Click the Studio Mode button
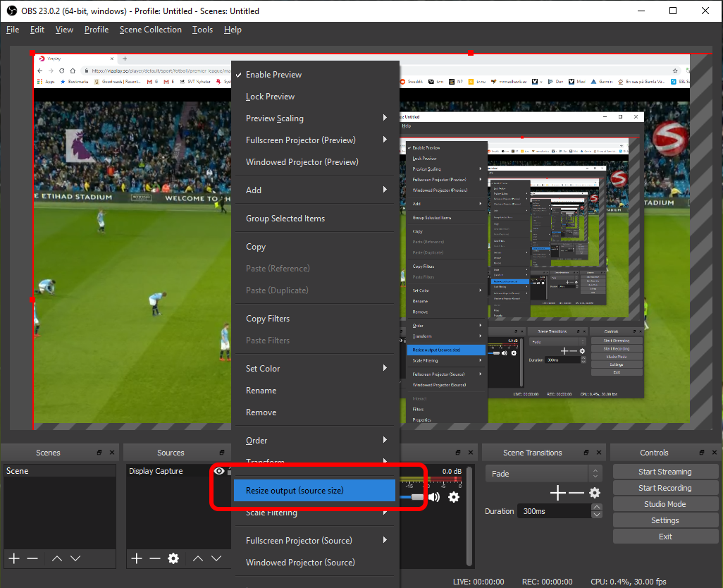This screenshot has width=723, height=588. pos(665,504)
